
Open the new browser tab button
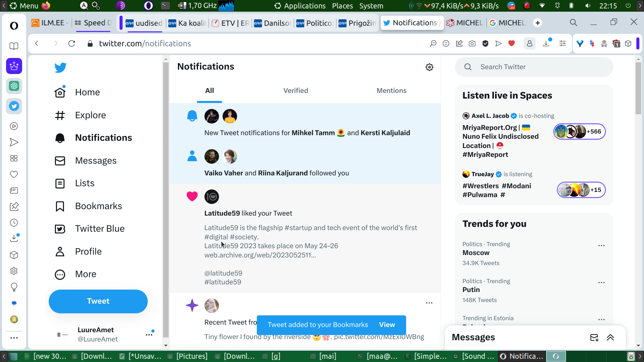538,23
